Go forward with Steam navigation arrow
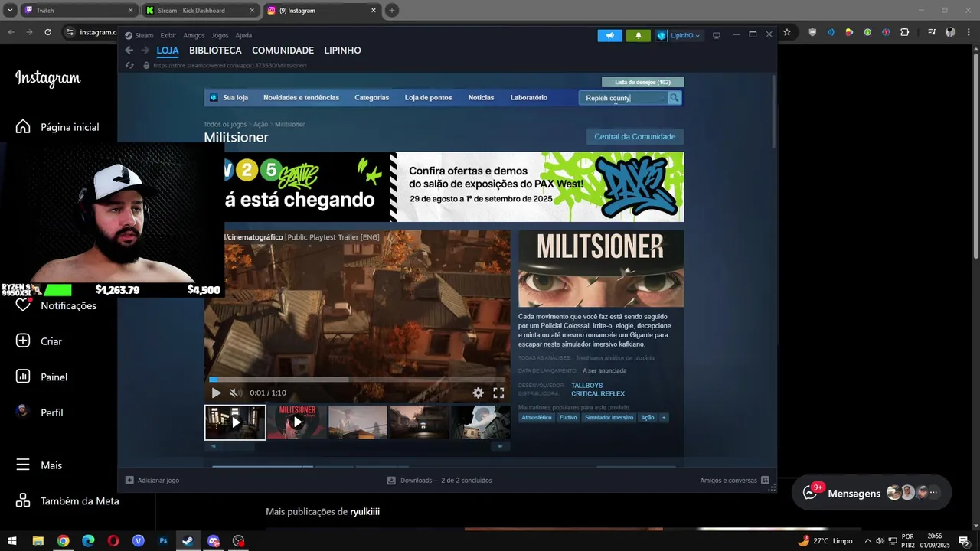 click(x=145, y=51)
